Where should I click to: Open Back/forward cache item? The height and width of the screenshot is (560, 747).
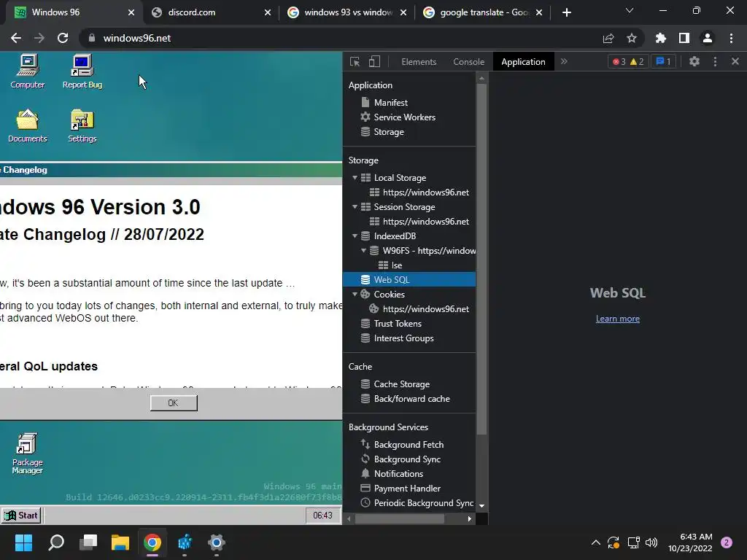(x=411, y=399)
